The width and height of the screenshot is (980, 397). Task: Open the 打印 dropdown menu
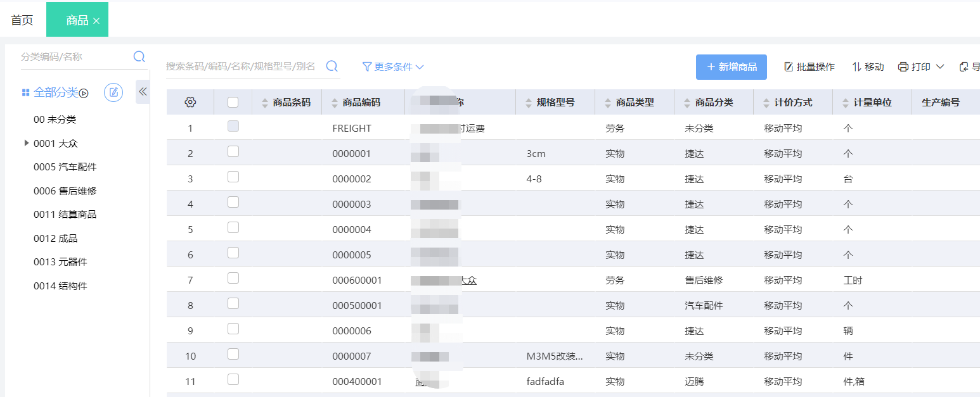(921, 66)
